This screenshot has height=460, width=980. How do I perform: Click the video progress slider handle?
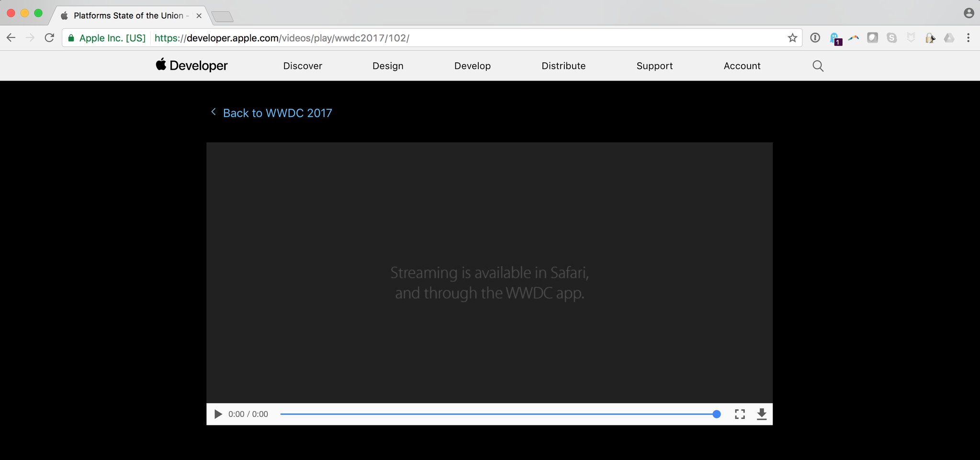[x=716, y=414]
